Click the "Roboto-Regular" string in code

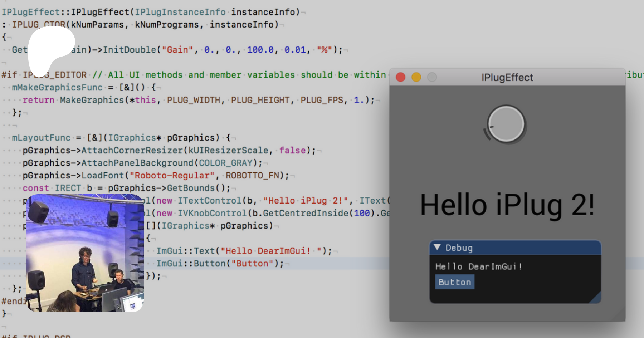pyautogui.click(x=172, y=176)
